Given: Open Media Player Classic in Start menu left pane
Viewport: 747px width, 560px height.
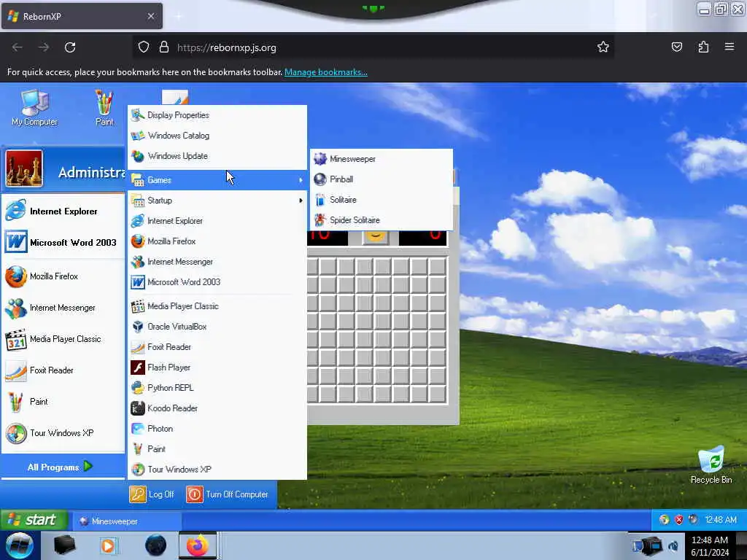Looking at the screenshot, I should tap(63, 339).
